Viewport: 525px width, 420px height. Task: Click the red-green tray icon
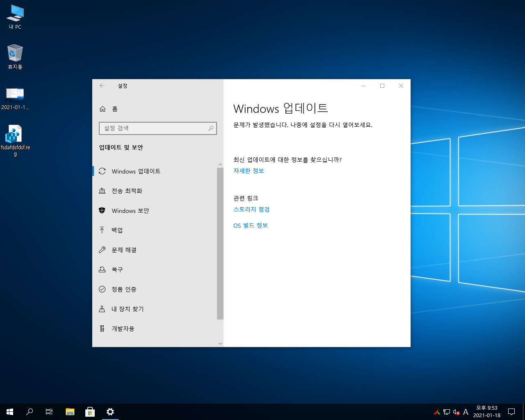[x=437, y=412]
